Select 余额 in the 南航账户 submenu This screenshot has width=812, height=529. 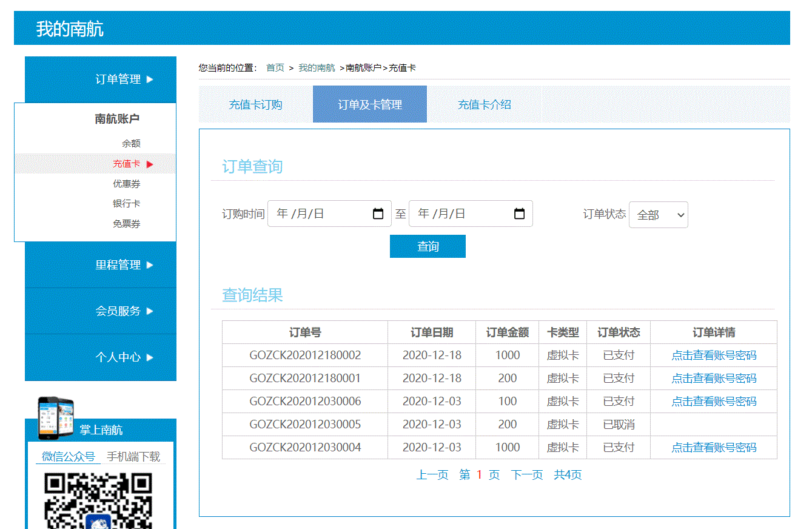pos(131,144)
